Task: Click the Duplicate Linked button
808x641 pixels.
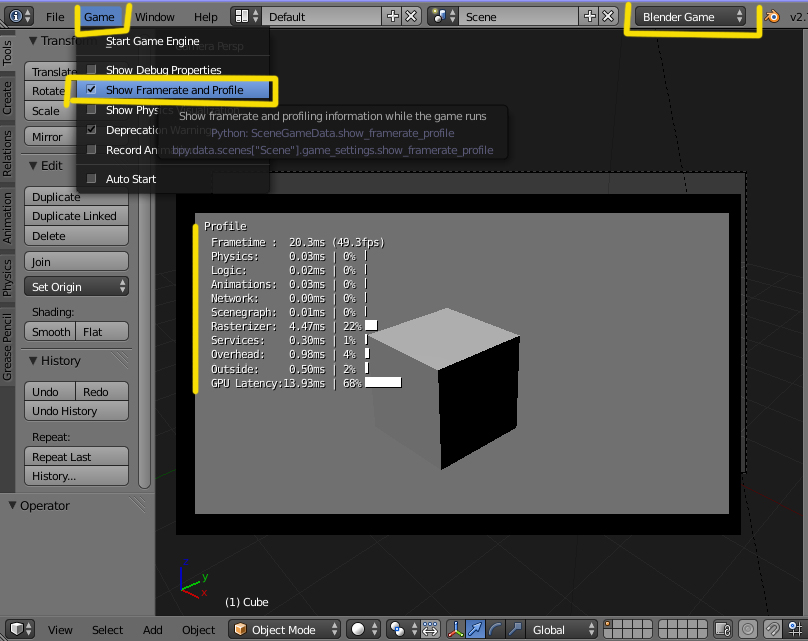Action: point(76,216)
